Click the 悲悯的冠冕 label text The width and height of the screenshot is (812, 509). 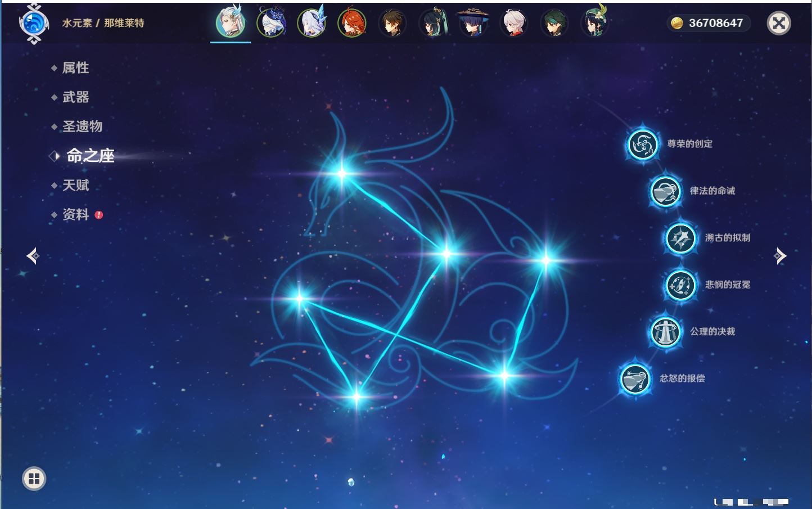point(728,285)
